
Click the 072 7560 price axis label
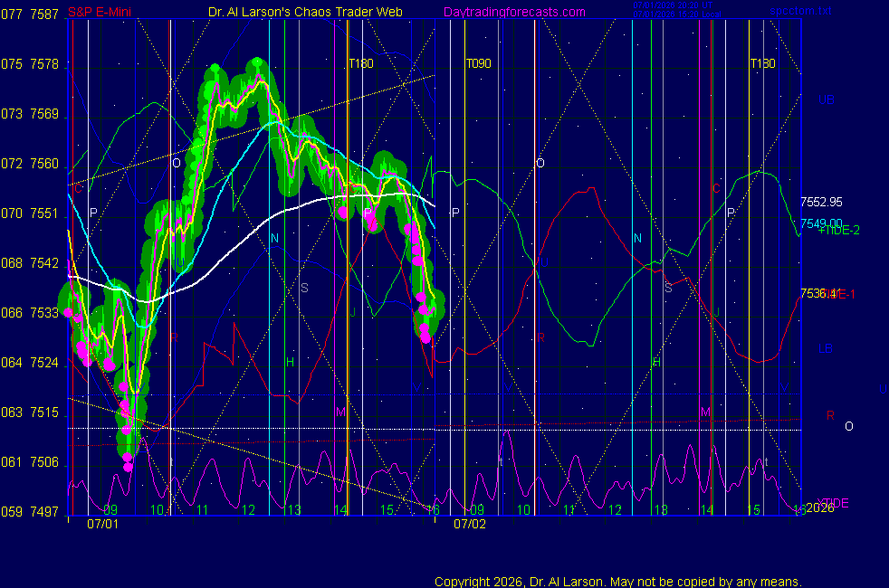30,164
